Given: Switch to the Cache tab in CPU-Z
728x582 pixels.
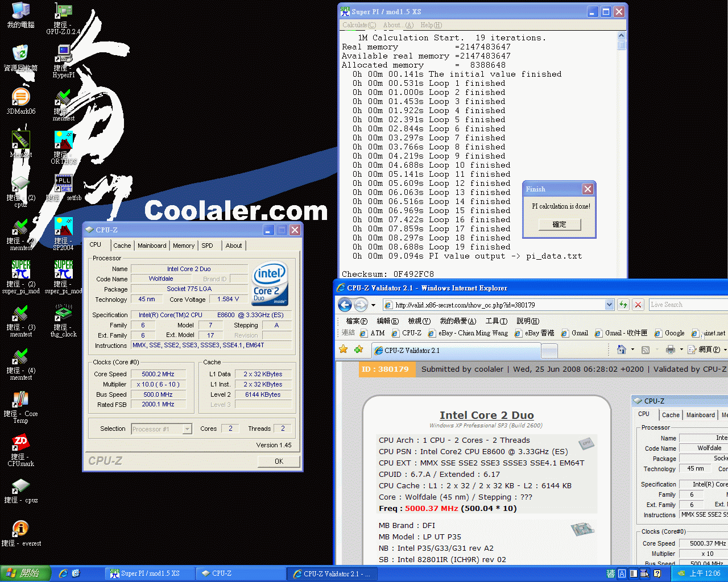Looking at the screenshot, I should tap(122, 246).
